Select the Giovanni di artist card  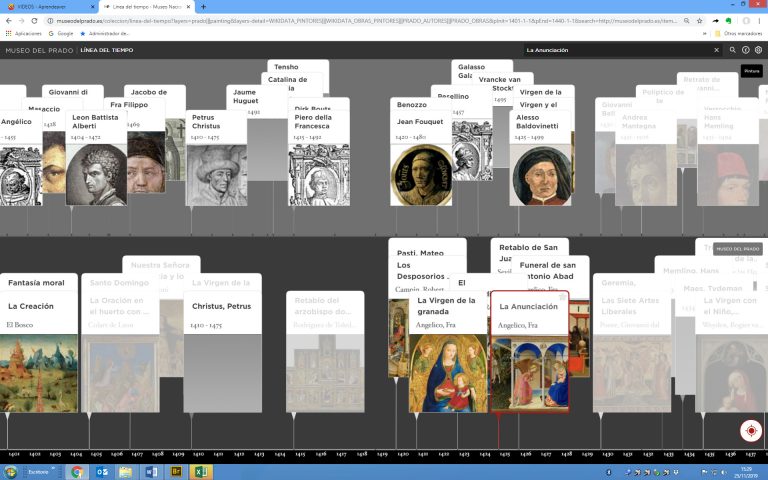(72, 91)
